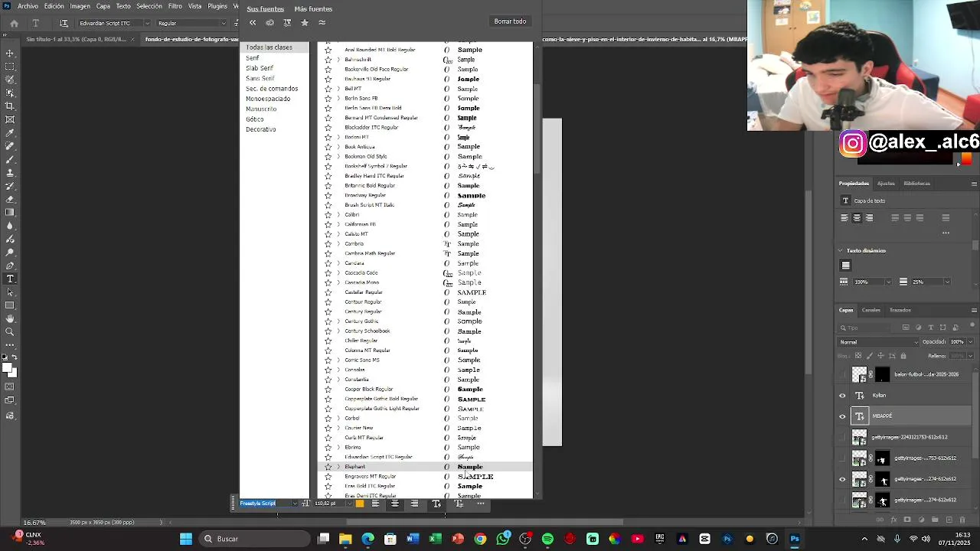This screenshot has width=980, height=551.
Task: Click the Home icon in options bar
Action: tap(14, 23)
